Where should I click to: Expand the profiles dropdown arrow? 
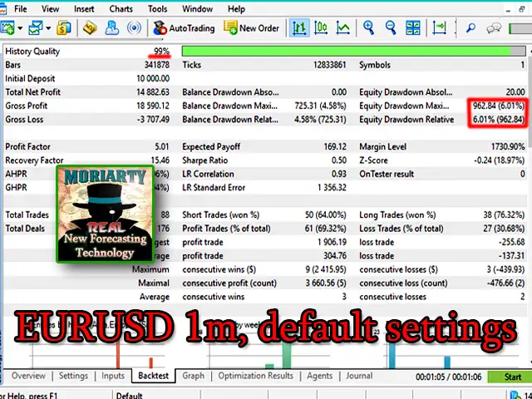(48, 28)
